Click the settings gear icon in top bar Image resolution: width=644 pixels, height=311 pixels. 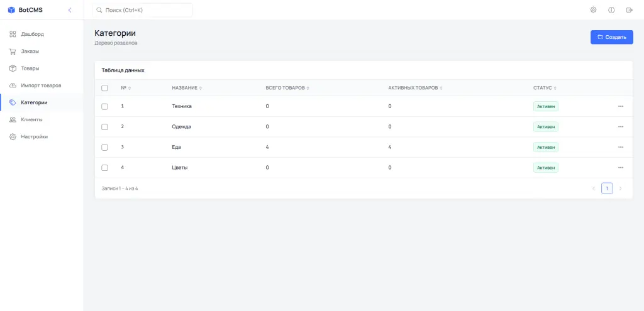[593, 10]
